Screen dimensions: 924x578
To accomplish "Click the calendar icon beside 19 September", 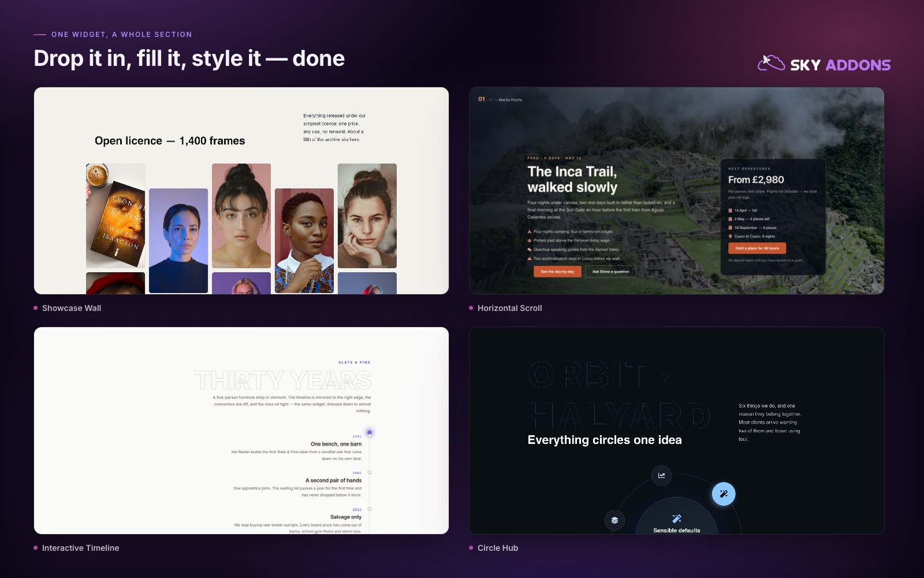I will pyautogui.click(x=730, y=228).
